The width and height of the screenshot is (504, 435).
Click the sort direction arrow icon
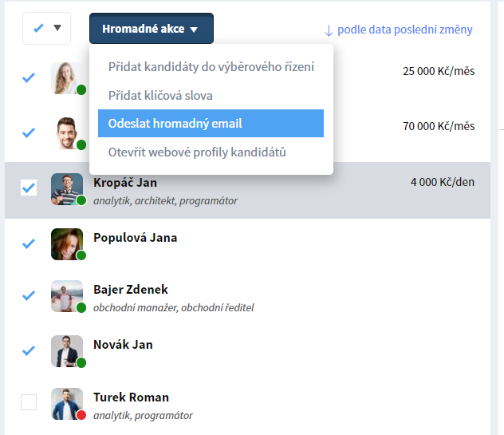click(x=329, y=30)
